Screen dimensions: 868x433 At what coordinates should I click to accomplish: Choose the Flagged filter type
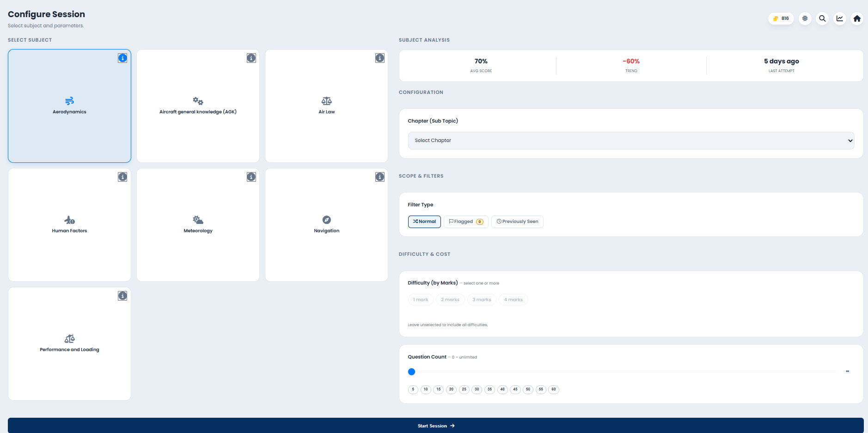point(466,222)
